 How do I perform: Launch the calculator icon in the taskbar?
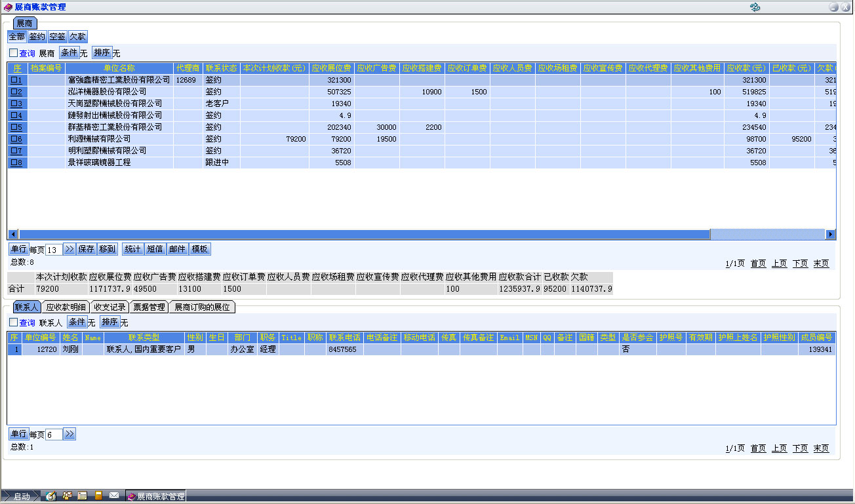tap(98, 496)
